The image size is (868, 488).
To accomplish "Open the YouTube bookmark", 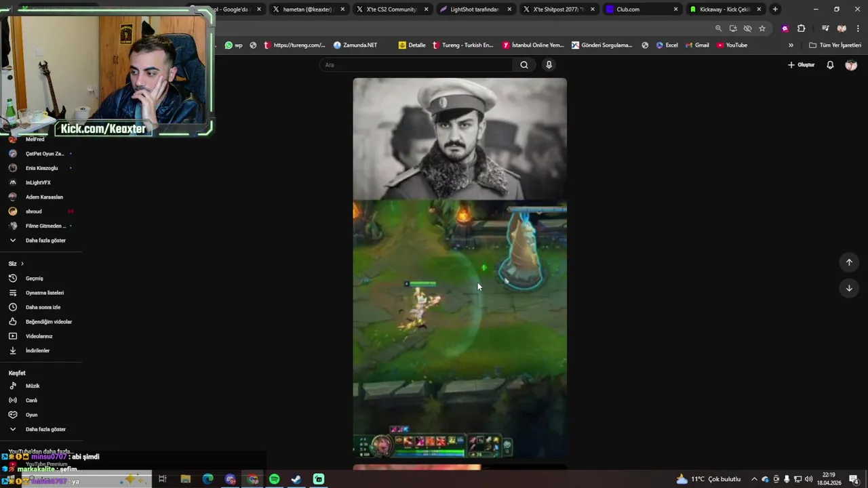I will (732, 45).
